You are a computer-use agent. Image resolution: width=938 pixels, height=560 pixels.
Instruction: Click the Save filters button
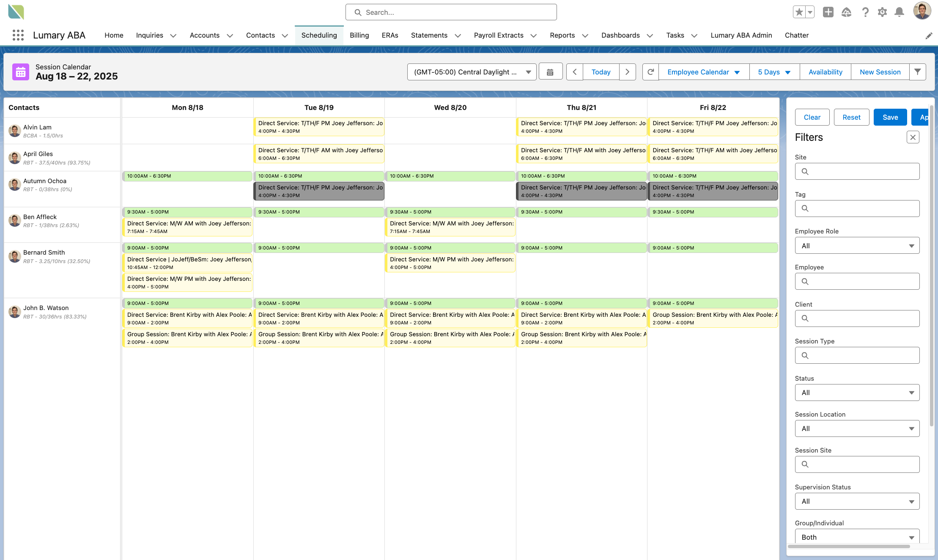[x=890, y=117]
